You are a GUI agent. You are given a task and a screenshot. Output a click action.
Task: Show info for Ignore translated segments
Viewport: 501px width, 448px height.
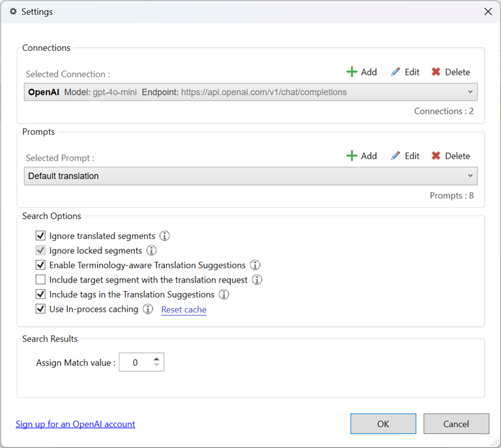coord(165,236)
